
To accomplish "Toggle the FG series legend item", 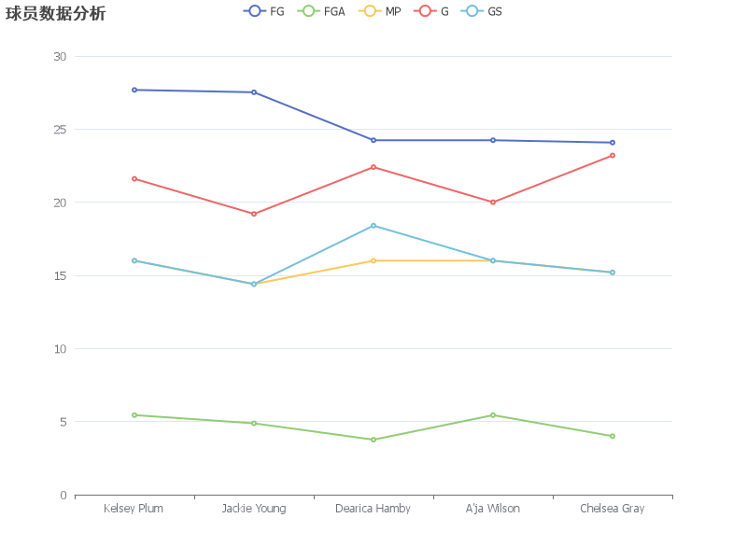I will tap(263, 11).
